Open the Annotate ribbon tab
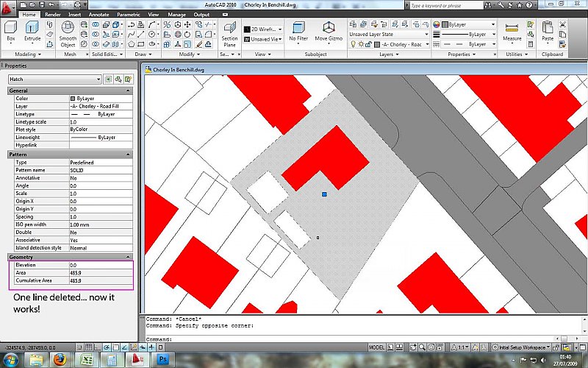This screenshot has height=368, width=588. [99, 14]
